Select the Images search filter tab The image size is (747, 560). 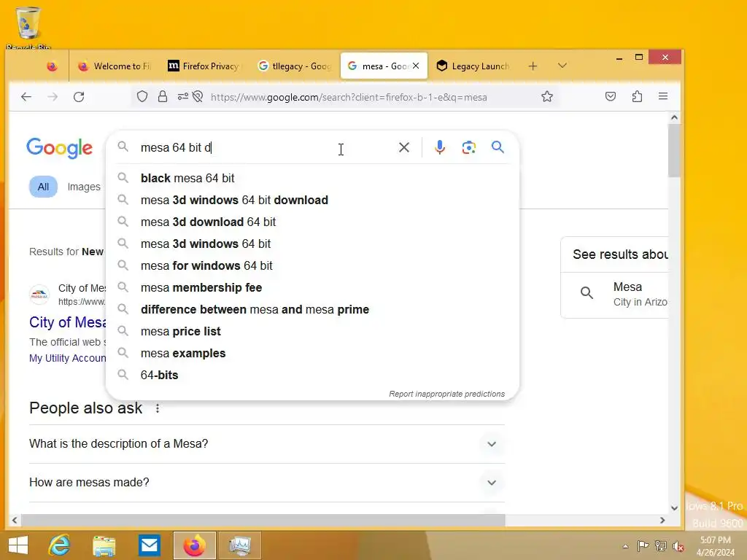pyautogui.click(x=84, y=187)
